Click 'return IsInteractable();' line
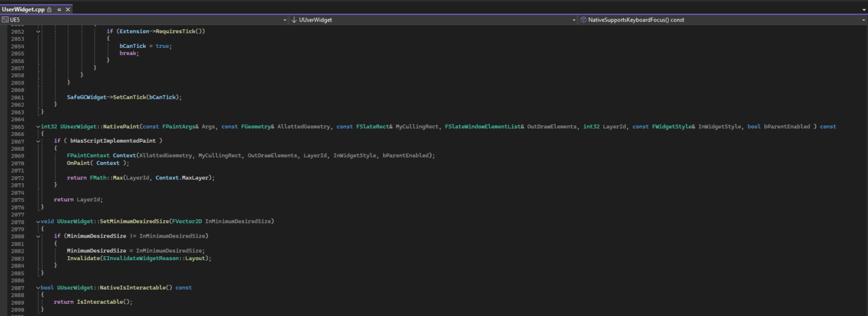This screenshot has height=316, width=868. (93, 302)
